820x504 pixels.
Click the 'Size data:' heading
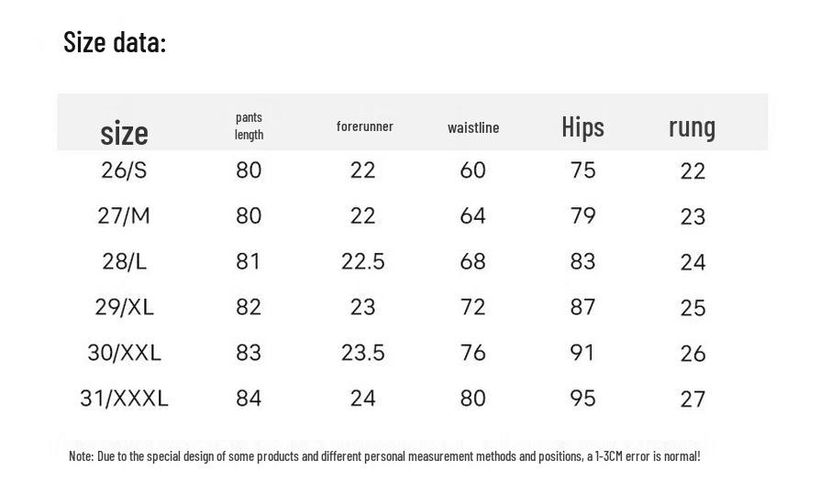[x=115, y=42]
